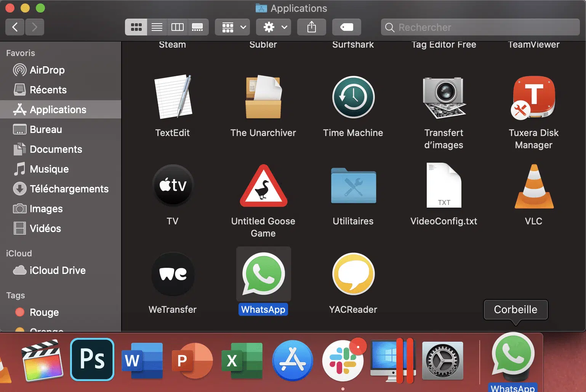Select Applications in the sidebar
586x392 pixels.
coord(61,109)
